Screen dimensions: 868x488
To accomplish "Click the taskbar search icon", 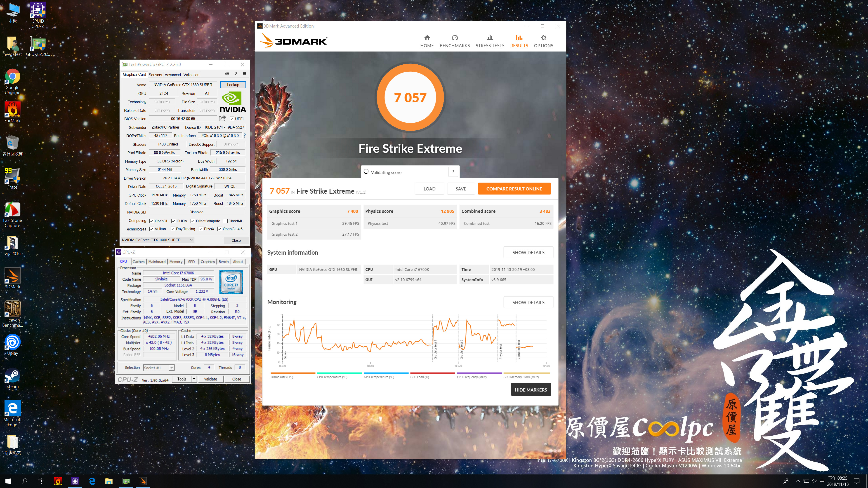I will coord(24,481).
